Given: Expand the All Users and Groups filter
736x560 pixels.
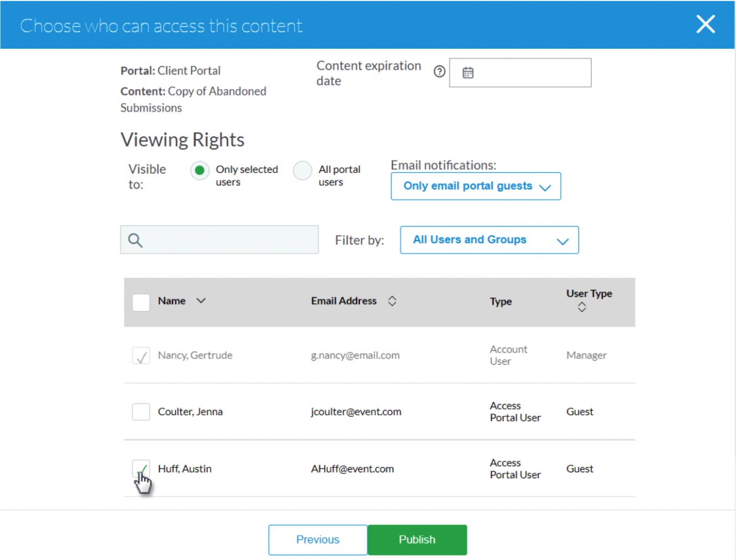Looking at the screenshot, I should (489, 240).
